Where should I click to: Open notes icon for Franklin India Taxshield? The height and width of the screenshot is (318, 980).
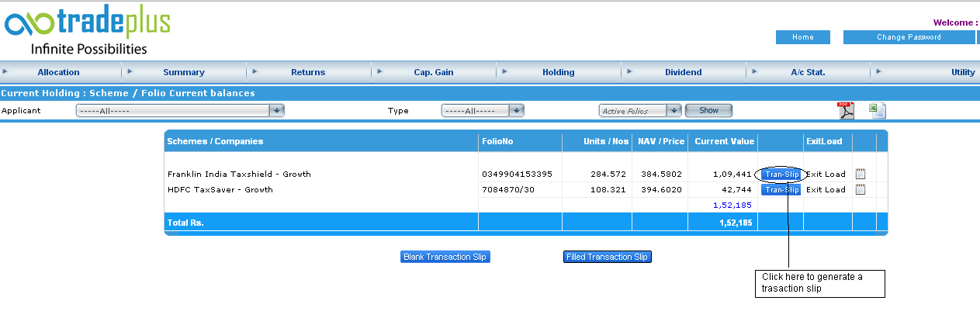pyautogui.click(x=861, y=174)
